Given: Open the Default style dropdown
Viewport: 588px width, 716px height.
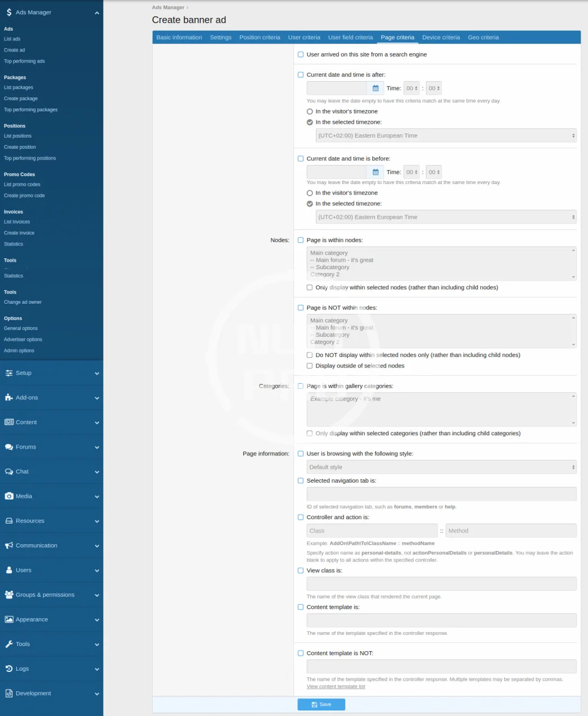Looking at the screenshot, I should click(x=441, y=467).
